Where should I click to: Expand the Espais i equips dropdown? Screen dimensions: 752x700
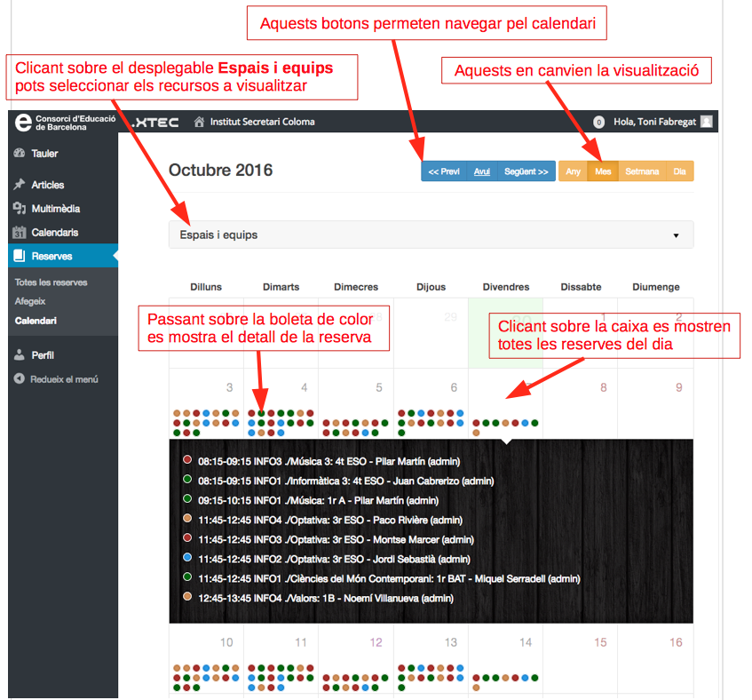(431, 235)
